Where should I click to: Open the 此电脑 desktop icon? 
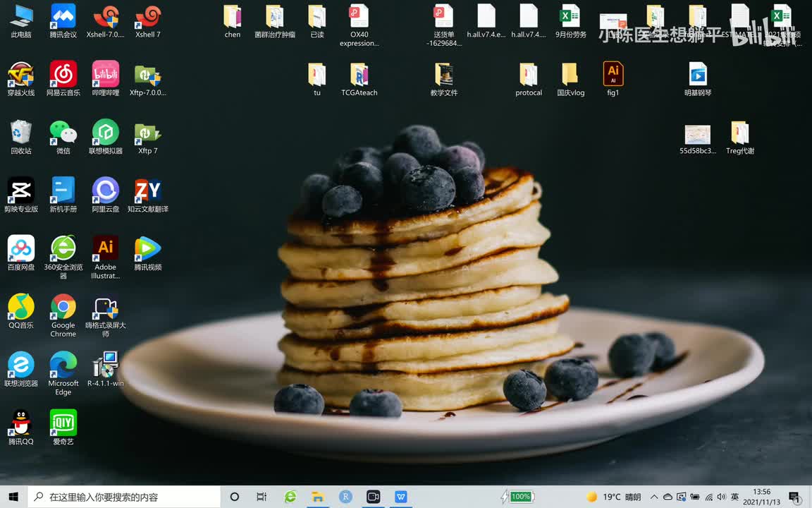coord(20,21)
